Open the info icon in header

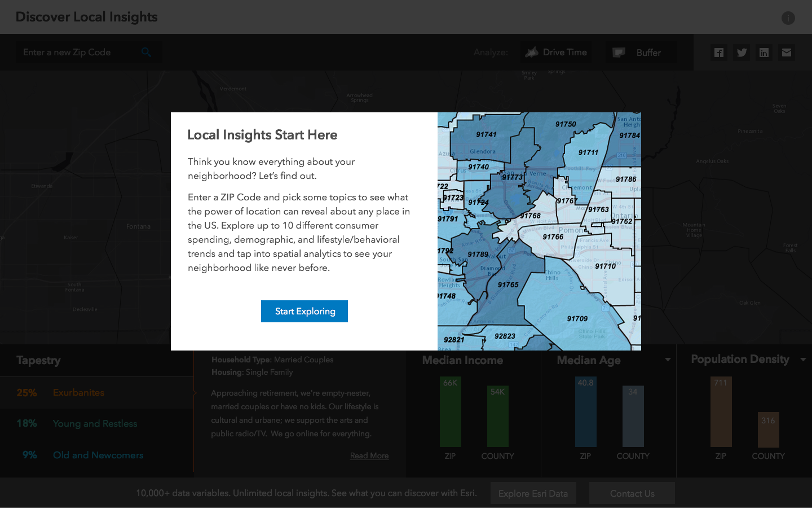788,18
